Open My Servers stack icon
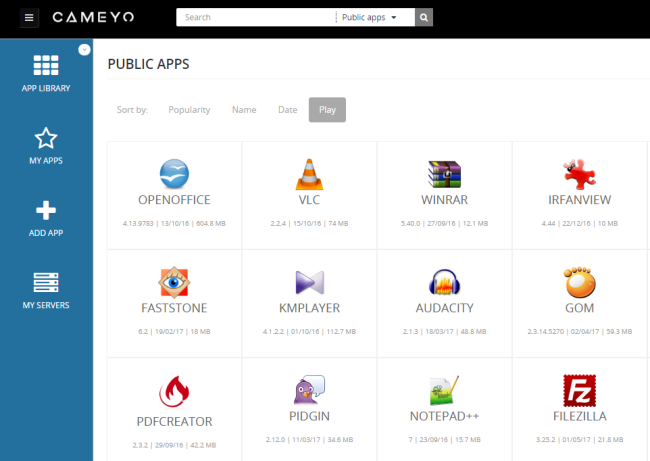Screen dimensions: 650x461 pos(46,282)
